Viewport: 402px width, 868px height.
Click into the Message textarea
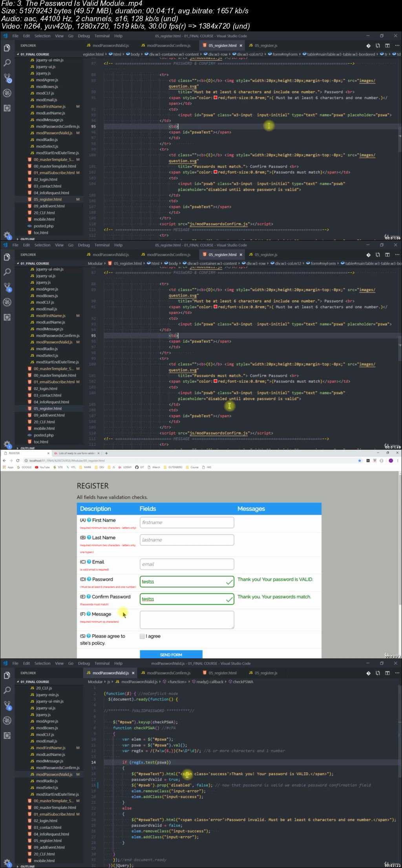(187, 620)
